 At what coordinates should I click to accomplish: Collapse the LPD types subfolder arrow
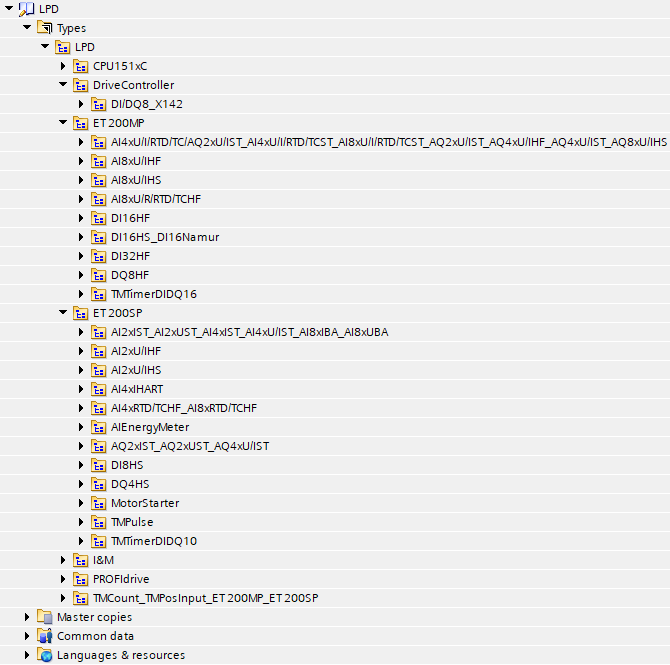click(x=45, y=47)
